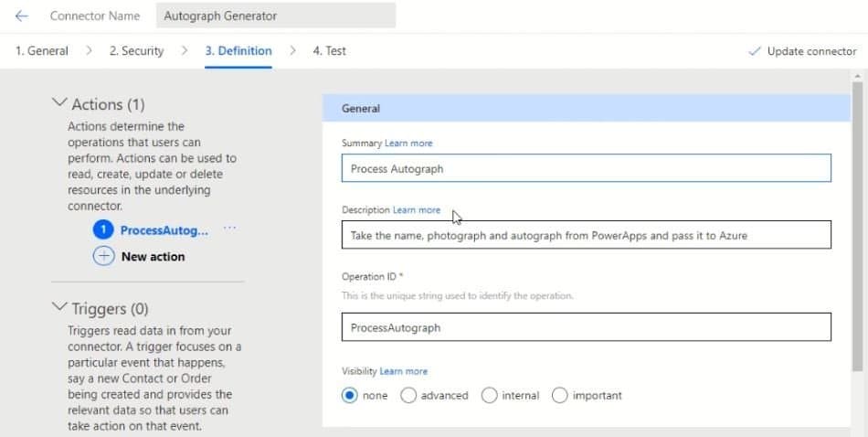
Task: Select the none visibility radio button
Action: [x=349, y=396]
